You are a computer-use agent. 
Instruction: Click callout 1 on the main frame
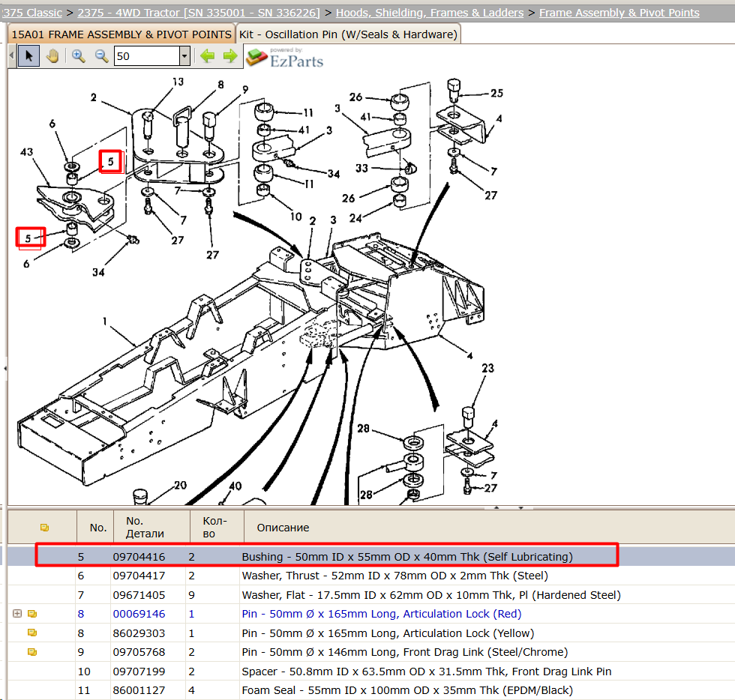pos(104,321)
